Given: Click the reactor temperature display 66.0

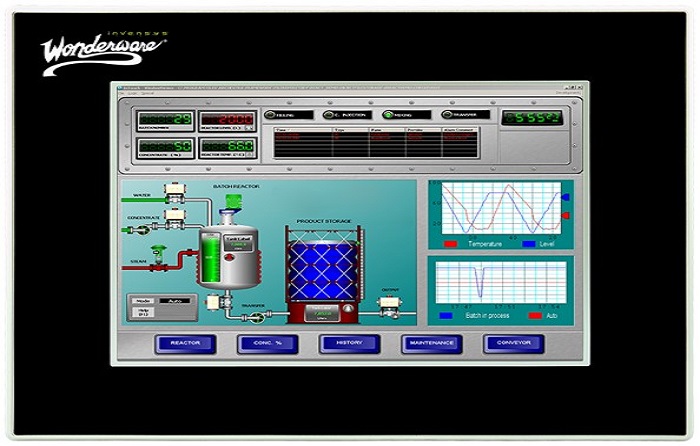Looking at the screenshot, I should coord(227,148).
